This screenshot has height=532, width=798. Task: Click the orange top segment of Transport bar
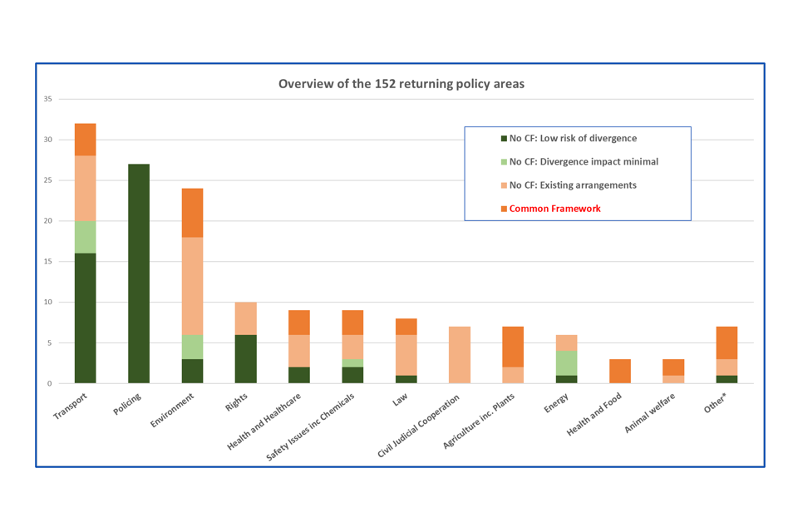[x=86, y=140]
